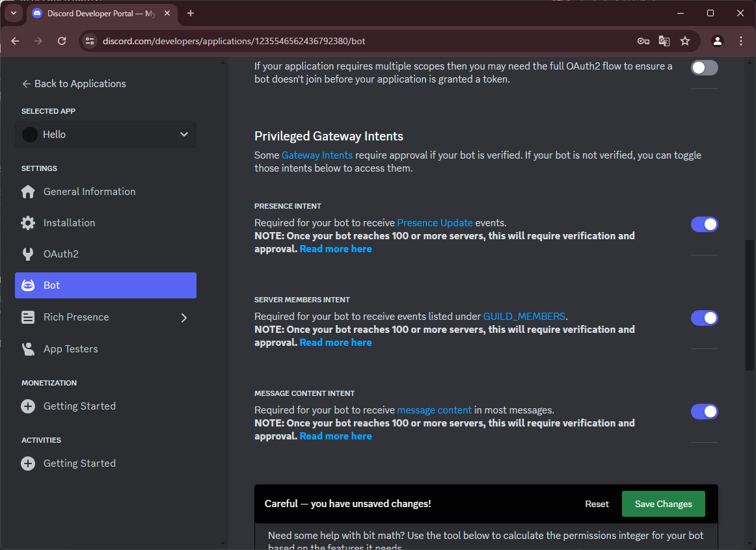Click Monetization Getting Started plus icon

(28, 406)
